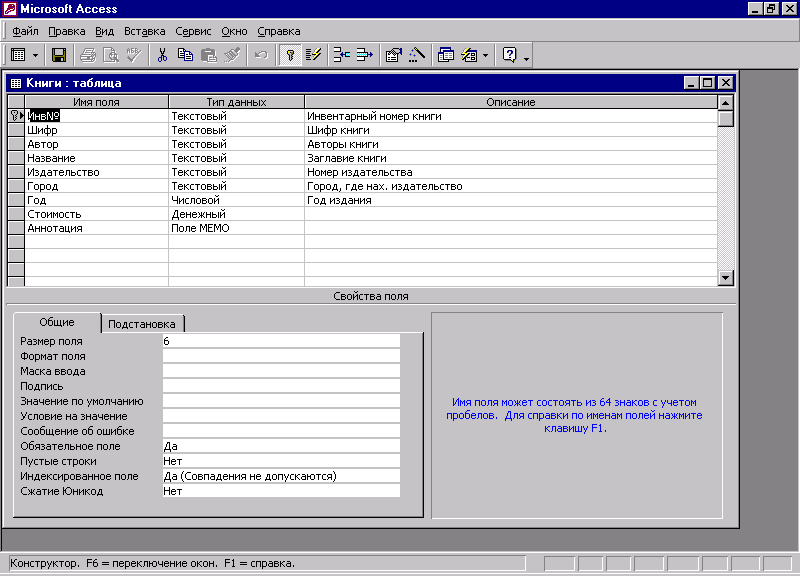Save the table with the floppy icon
Screen dimensions: 800x576
[x=59, y=55]
